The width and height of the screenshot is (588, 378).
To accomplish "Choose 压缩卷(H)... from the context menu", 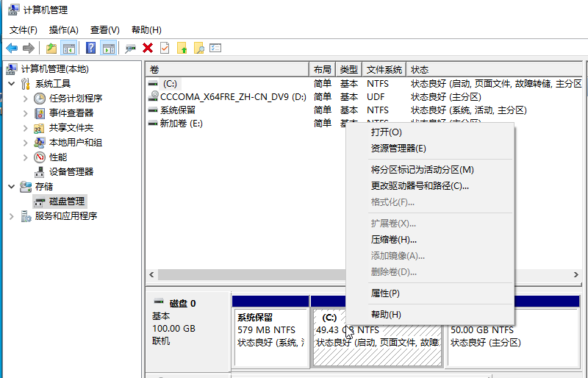I will pos(430,240).
